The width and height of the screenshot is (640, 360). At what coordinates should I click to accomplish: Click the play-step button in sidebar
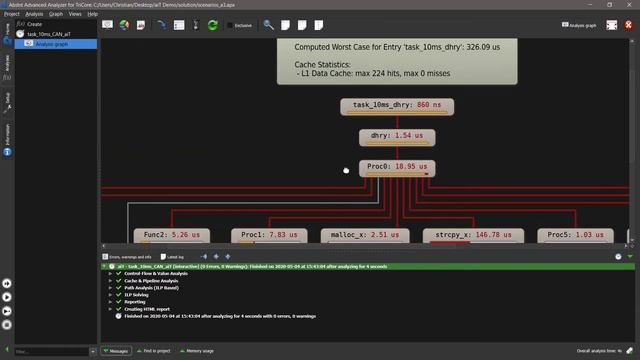(7, 311)
